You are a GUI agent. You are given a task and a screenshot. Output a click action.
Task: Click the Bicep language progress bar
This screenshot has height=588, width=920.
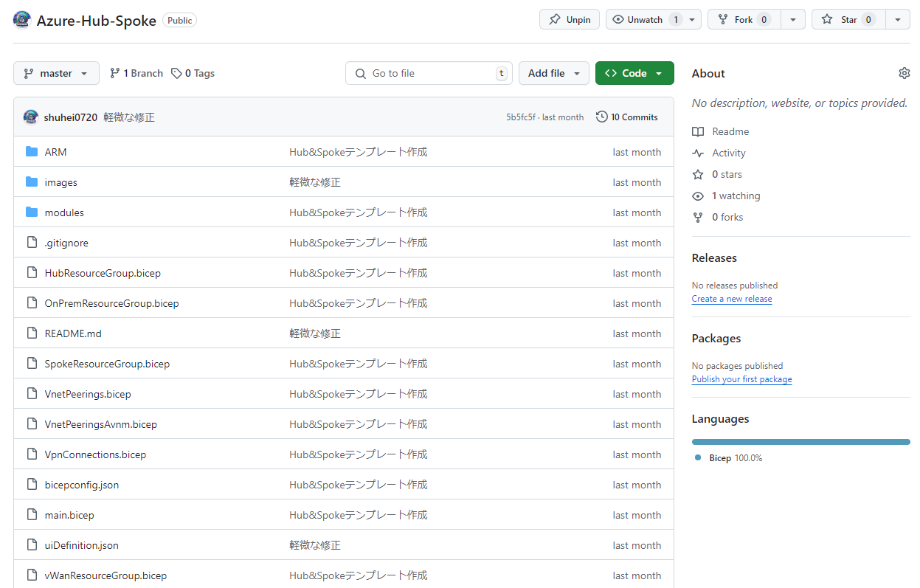point(801,442)
